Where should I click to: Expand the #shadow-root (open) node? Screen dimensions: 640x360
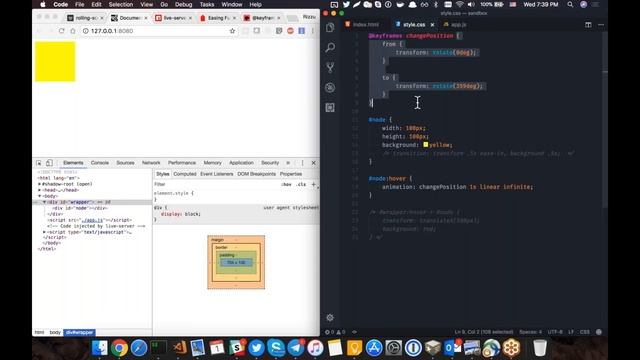point(40,184)
